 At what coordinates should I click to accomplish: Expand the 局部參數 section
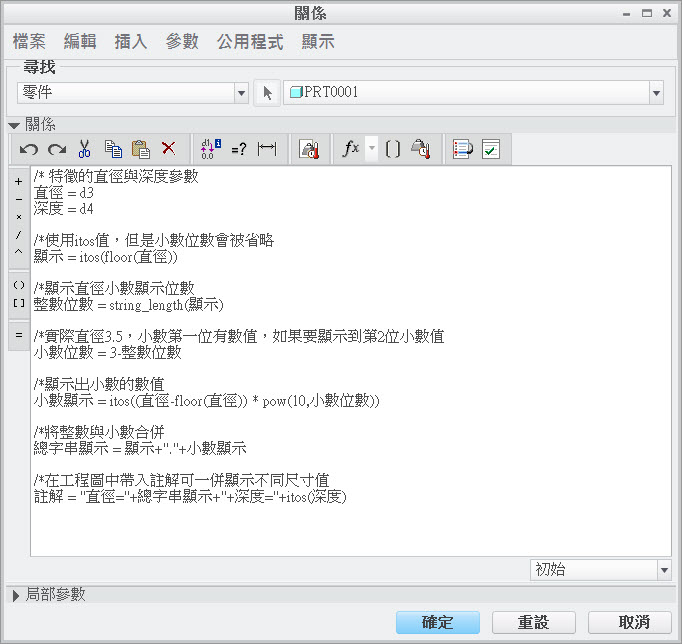(x=16, y=595)
